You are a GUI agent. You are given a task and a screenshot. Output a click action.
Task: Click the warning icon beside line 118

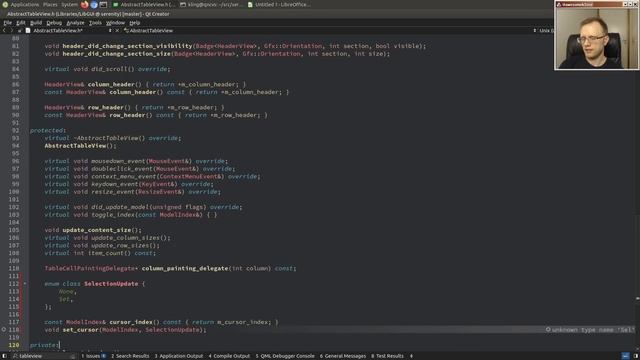coord(4,329)
